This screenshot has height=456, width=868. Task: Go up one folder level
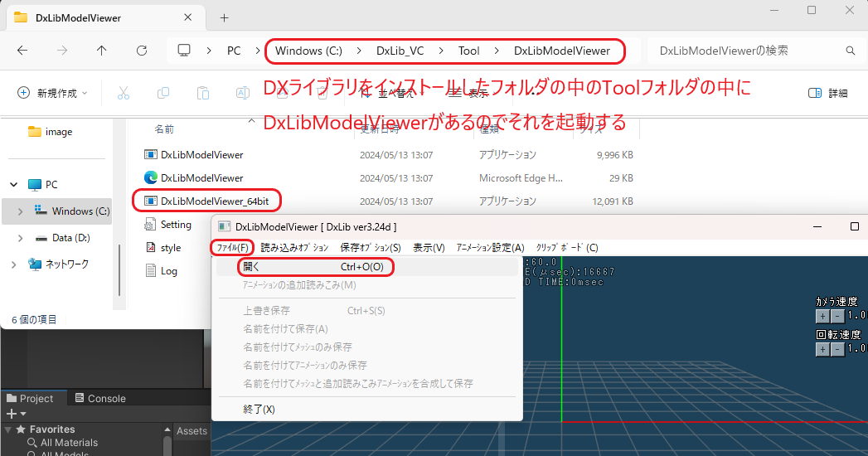click(x=102, y=51)
